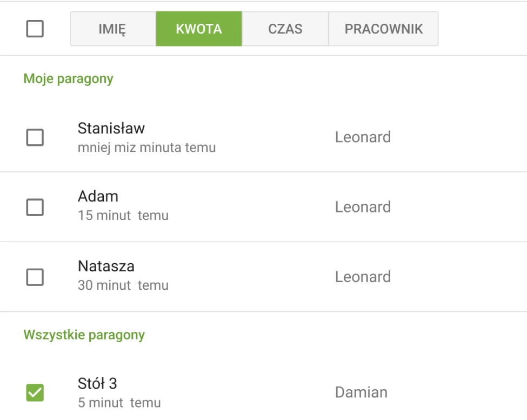
Task: Click the Damian employee label
Action: click(361, 392)
